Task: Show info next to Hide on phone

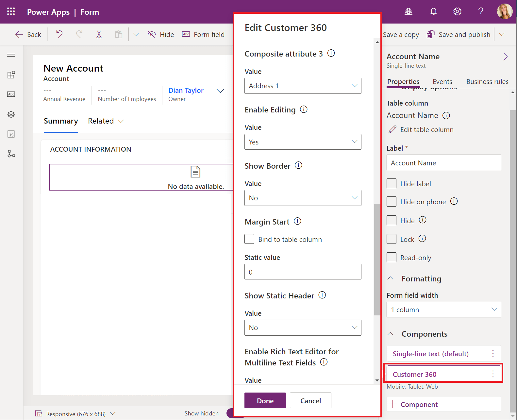Action: [x=454, y=201]
